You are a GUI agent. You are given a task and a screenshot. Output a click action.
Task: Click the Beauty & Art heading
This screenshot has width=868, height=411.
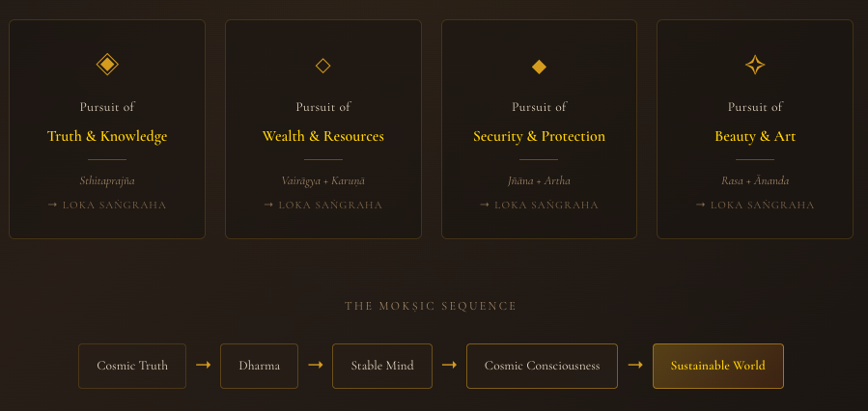[x=755, y=136]
